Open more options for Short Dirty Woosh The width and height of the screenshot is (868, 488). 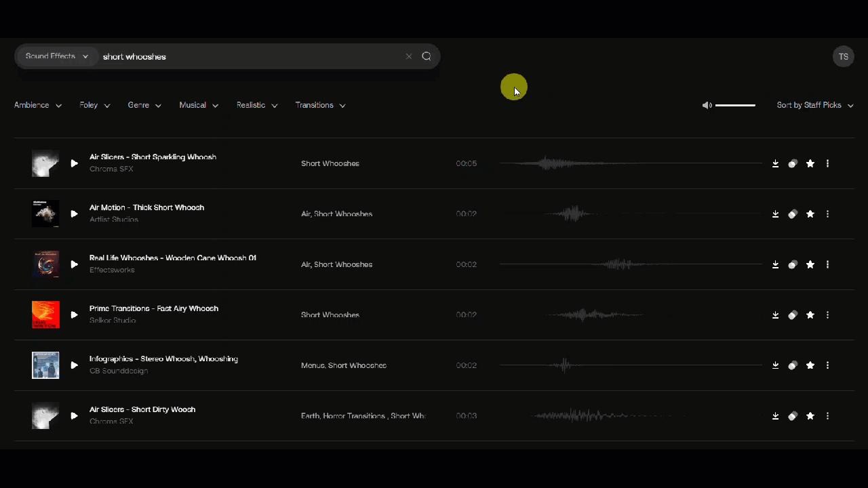tap(827, 416)
